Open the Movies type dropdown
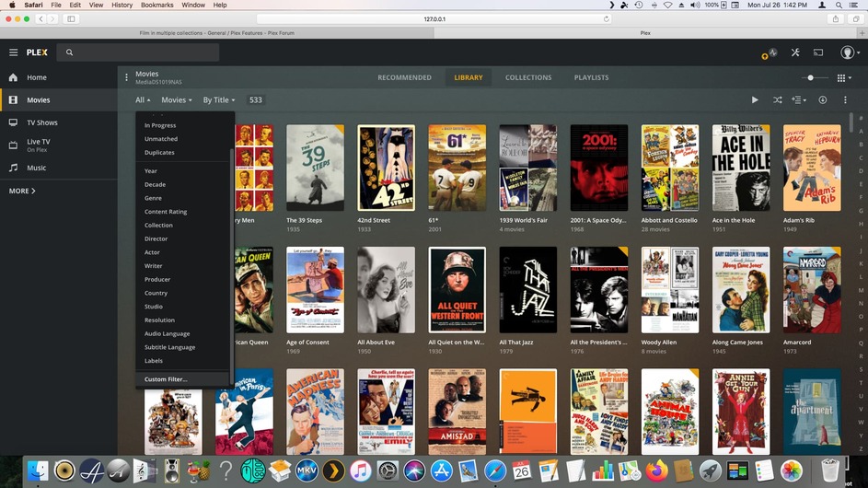This screenshot has height=488, width=868. 177,99
